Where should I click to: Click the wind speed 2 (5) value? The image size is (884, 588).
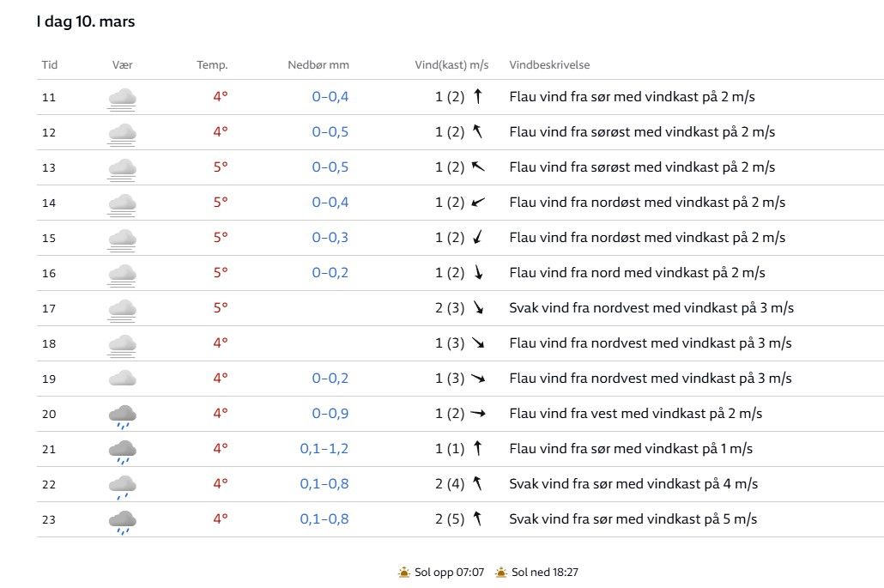[x=450, y=519]
